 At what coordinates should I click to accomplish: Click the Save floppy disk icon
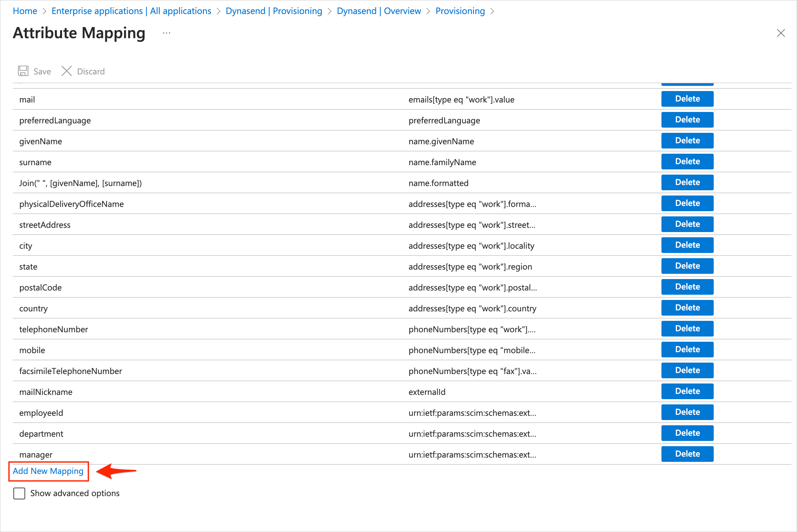click(x=23, y=71)
